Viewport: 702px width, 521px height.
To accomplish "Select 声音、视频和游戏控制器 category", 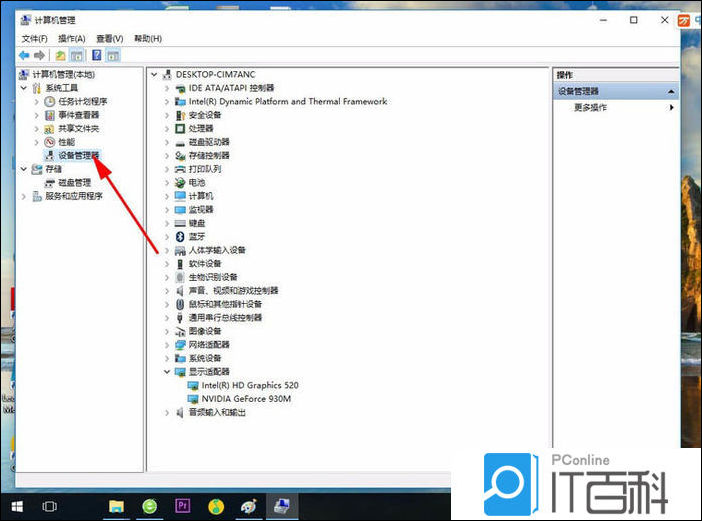I will pyautogui.click(x=233, y=290).
